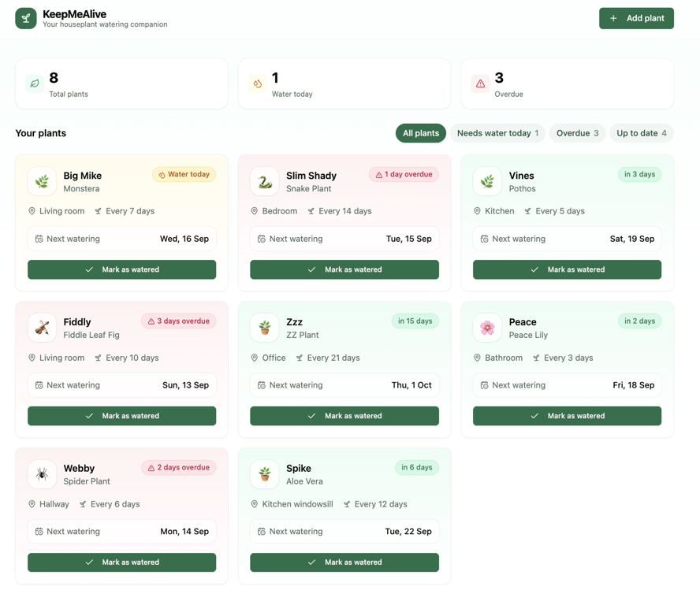Click the warning triangle icon beside Overdue stat
Image resolution: width=700 pixels, height=605 pixels.
tap(480, 84)
